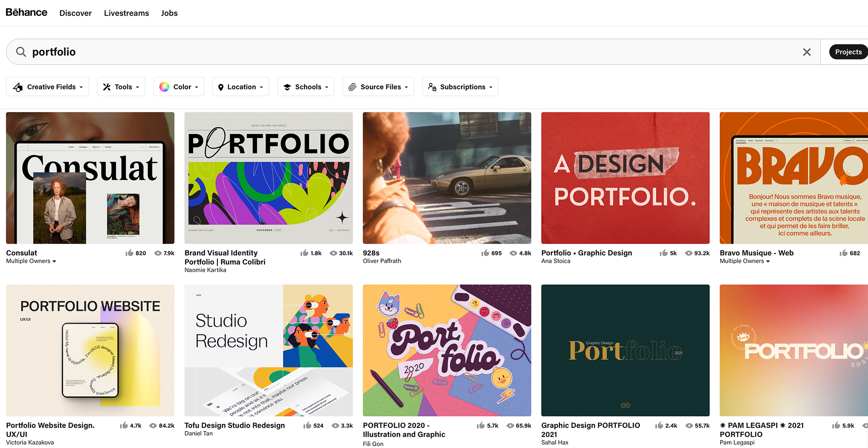Click the views eye icon showing 84.2k

153,426
